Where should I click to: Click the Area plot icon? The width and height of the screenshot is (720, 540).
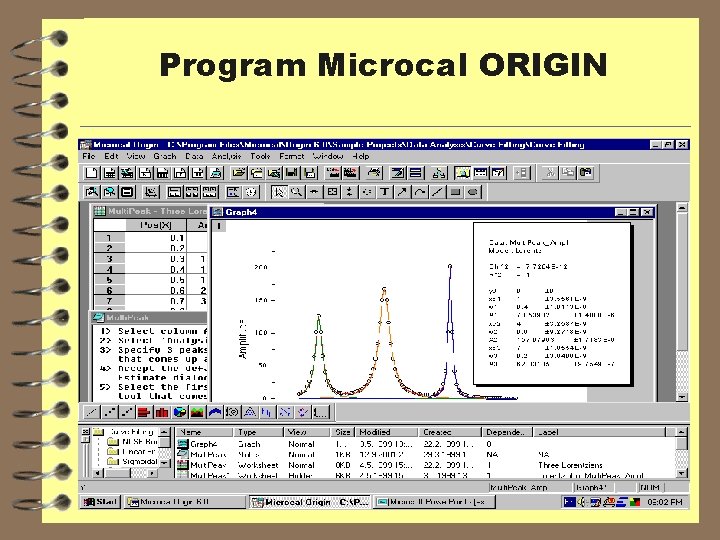click(197, 412)
